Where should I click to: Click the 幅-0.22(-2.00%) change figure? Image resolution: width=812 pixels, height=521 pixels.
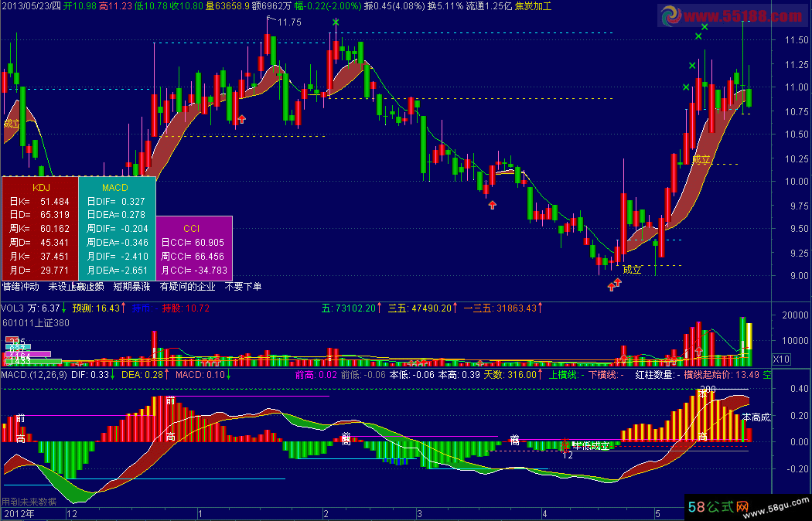328,6
